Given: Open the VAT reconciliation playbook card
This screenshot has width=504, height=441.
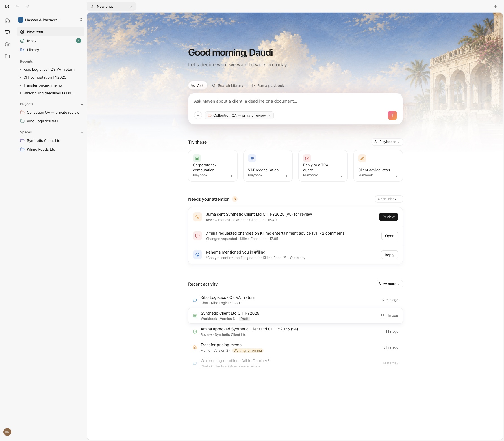Looking at the screenshot, I should [268, 166].
